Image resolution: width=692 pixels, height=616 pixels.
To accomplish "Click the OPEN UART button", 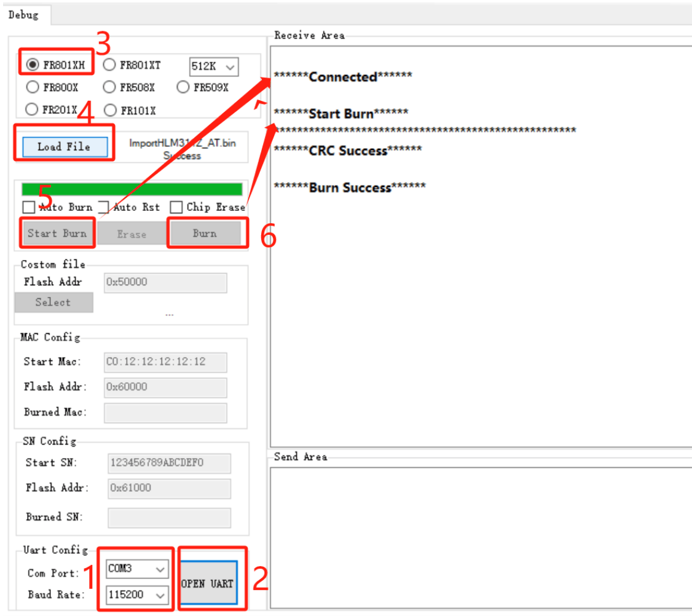I will click(x=207, y=583).
